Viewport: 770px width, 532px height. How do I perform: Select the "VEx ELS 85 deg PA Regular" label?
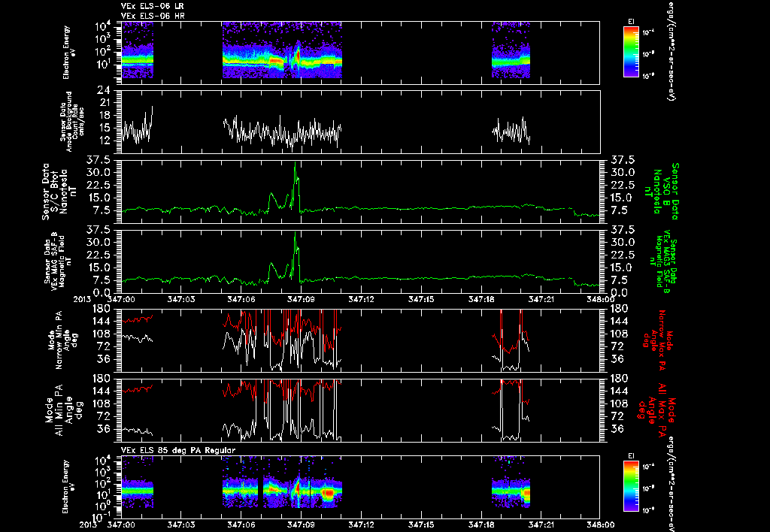tap(178, 450)
